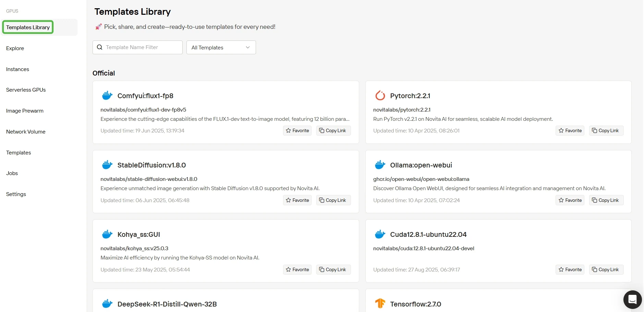Open the Tensorflow:2.7.0 card title
The height and width of the screenshot is (312, 644).
tap(416, 304)
